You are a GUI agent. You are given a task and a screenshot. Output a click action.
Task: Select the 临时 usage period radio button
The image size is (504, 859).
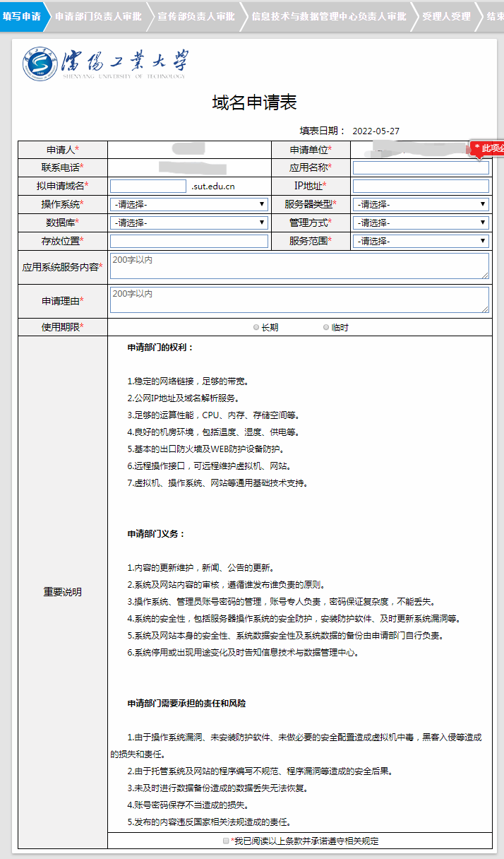326,328
